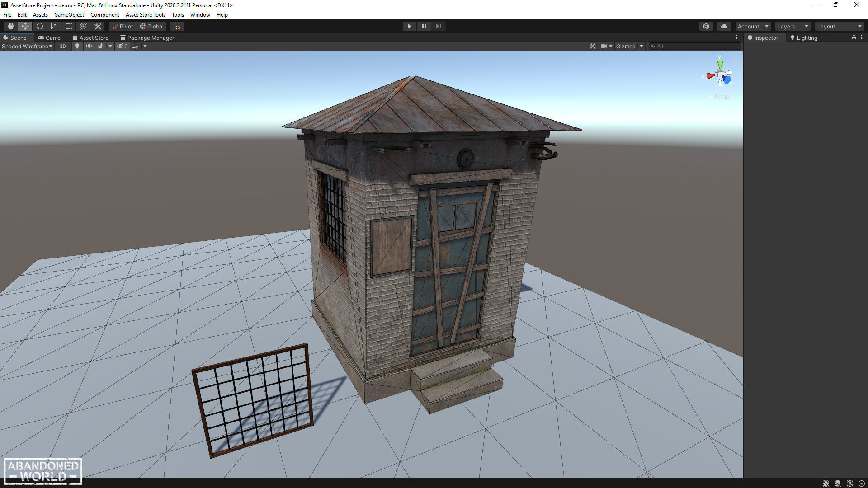Image resolution: width=868 pixels, height=488 pixels.
Task: Select the Scale tool
Action: click(54, 26)
